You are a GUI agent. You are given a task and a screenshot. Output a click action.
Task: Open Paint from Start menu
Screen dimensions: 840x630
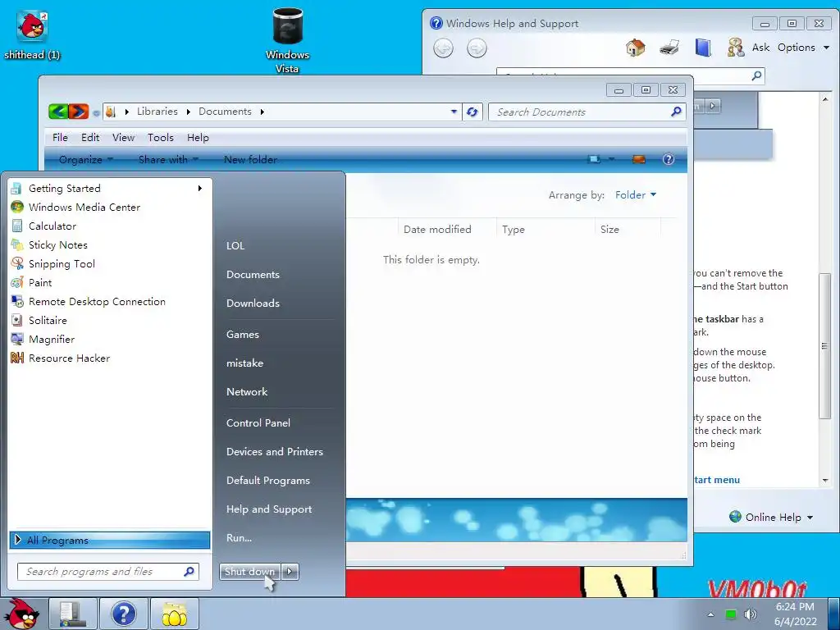coord(109,282)
